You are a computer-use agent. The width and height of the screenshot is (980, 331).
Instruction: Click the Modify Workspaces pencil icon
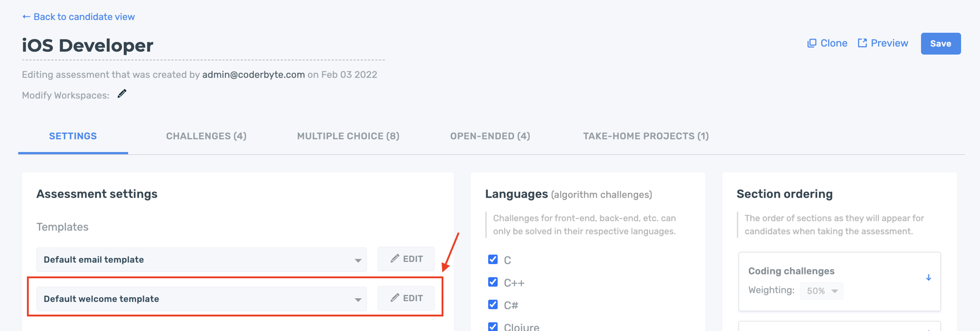click(x=122, y=94)
